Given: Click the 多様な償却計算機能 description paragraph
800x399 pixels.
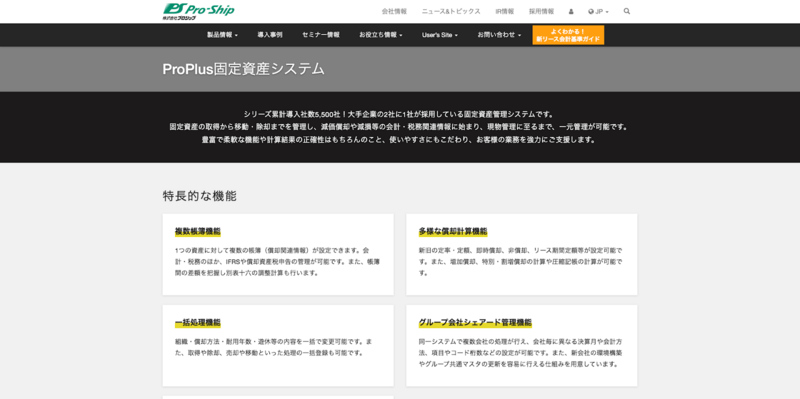Looking at the screenshot, I should click(x=520, y=262).
